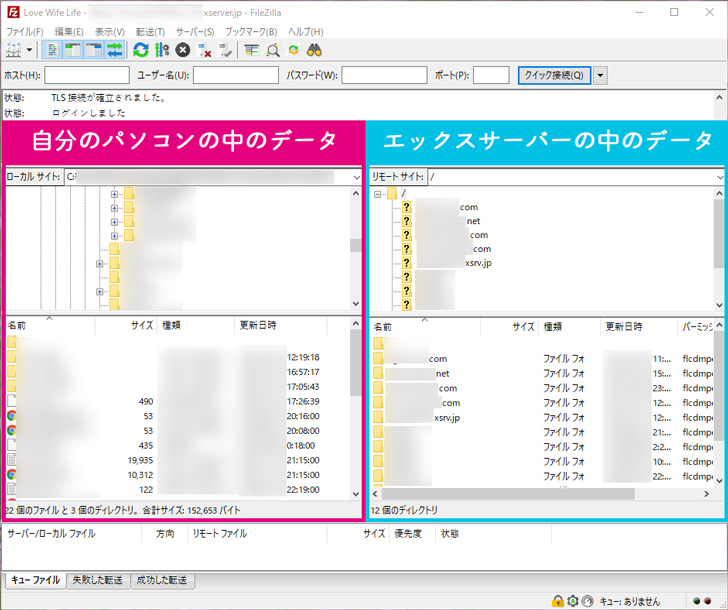Cancel current operation with black X icon
728x610 pixels.
pos(183,49)
